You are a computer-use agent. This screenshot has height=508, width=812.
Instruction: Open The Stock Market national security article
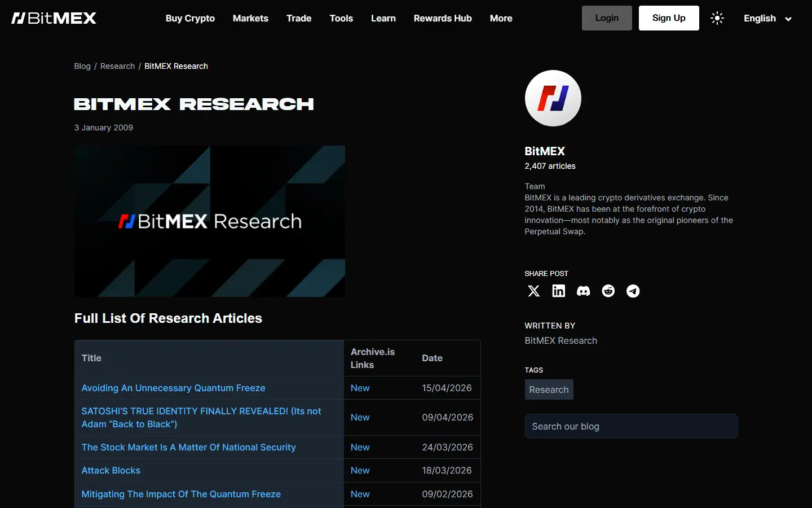[188, 447]
